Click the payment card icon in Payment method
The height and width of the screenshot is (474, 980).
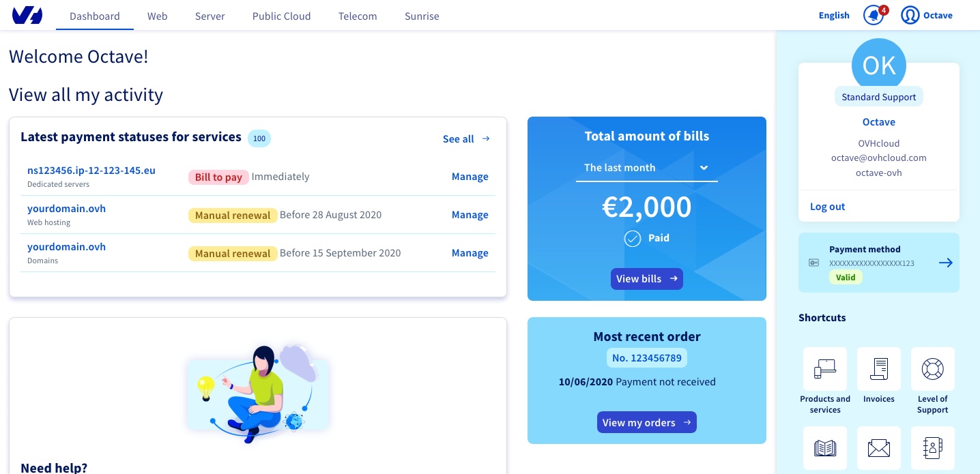[813, 263]
